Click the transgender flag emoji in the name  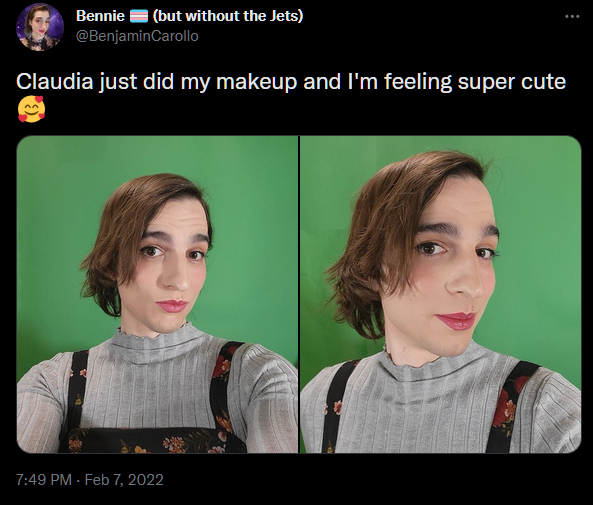[139, 16]
